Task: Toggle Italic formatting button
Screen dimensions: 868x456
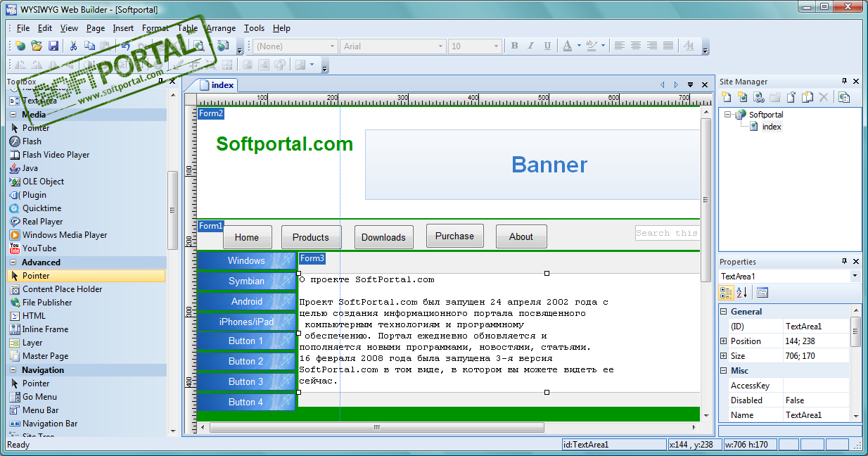Action: (531, 46)
